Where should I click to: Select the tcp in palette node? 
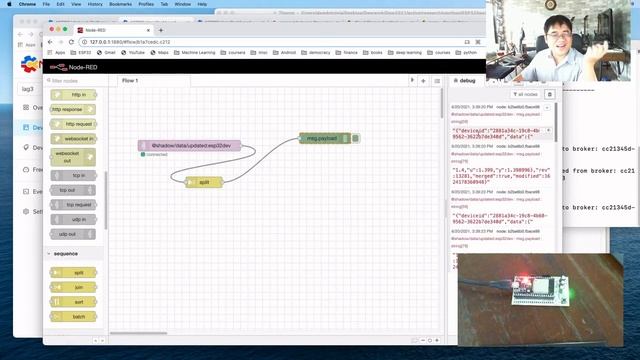click(73, 176)
